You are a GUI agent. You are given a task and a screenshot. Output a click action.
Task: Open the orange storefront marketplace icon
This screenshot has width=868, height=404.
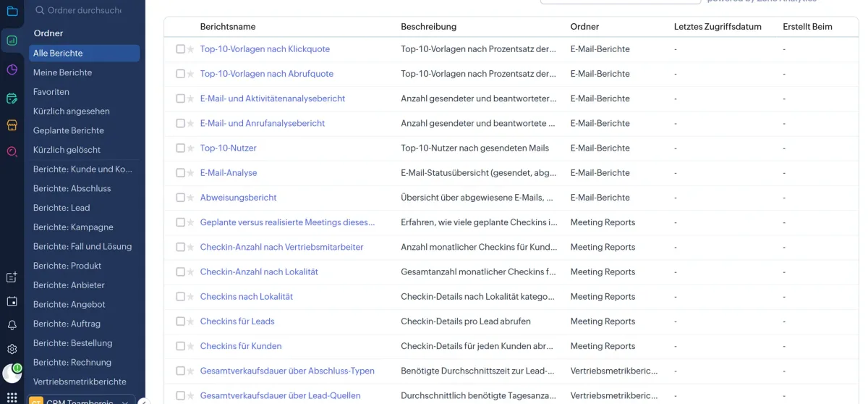tap(12, 125)
